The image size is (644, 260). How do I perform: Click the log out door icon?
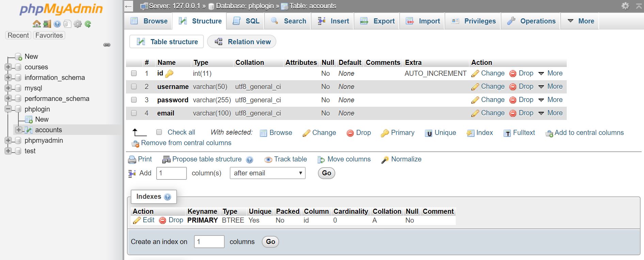[x=47, y=24]
